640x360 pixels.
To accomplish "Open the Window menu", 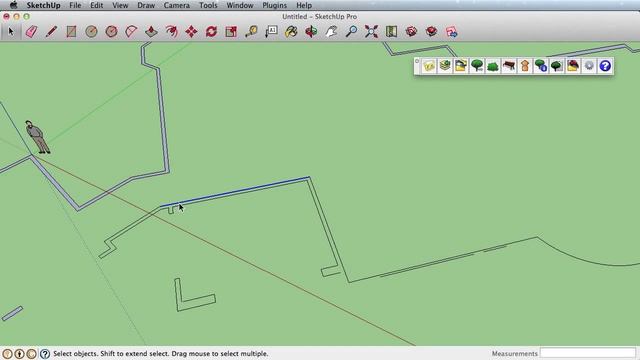I will click(x=240, y=5).
